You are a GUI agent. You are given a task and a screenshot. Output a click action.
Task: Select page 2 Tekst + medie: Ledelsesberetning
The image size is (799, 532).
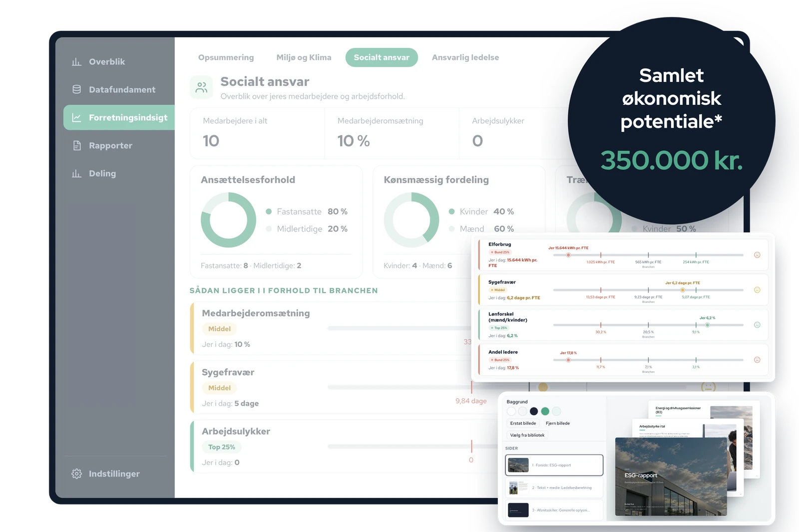[554, 488]
